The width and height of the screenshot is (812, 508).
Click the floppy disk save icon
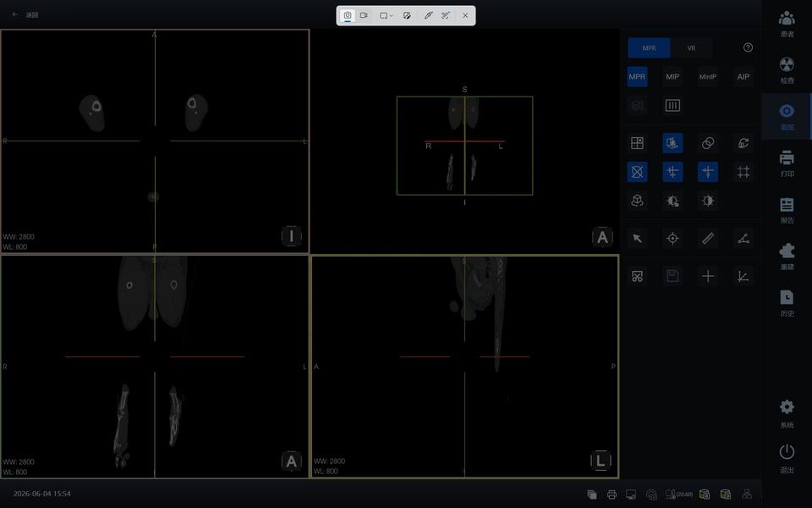point(672,276)
